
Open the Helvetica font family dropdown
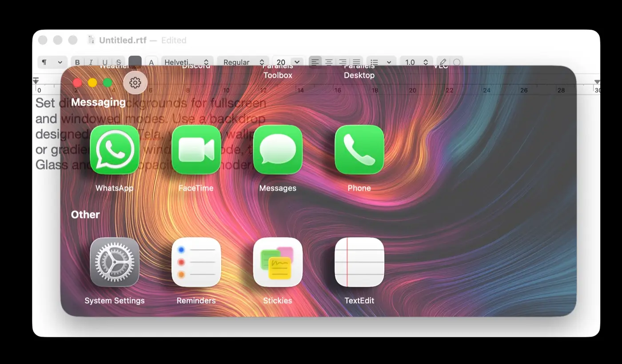click(x=187, y=62)
